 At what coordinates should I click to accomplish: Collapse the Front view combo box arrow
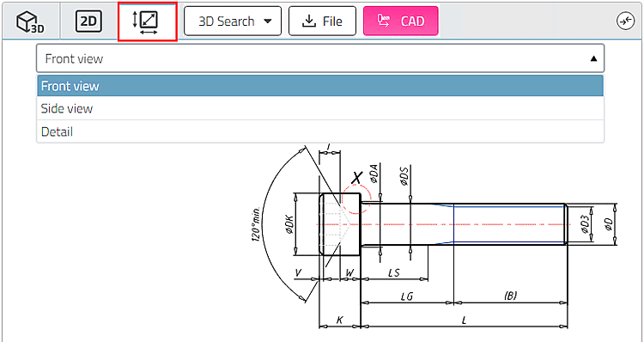pyautogui.click(x=593, y=58)
